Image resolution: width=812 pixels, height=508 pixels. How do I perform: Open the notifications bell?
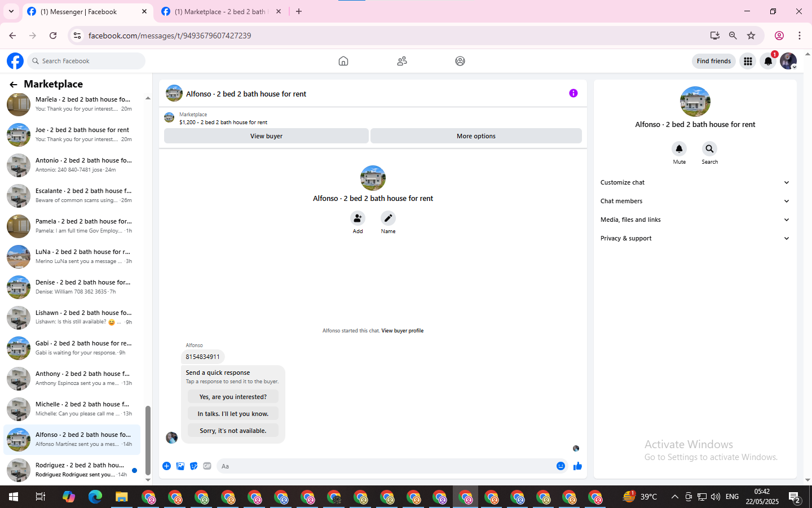[x=768, y=61]
